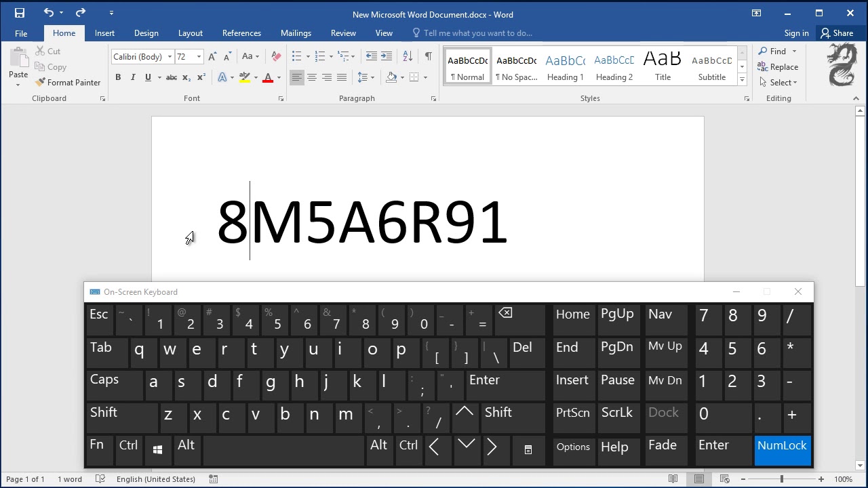Open the font name dropdown

point(170,57)
